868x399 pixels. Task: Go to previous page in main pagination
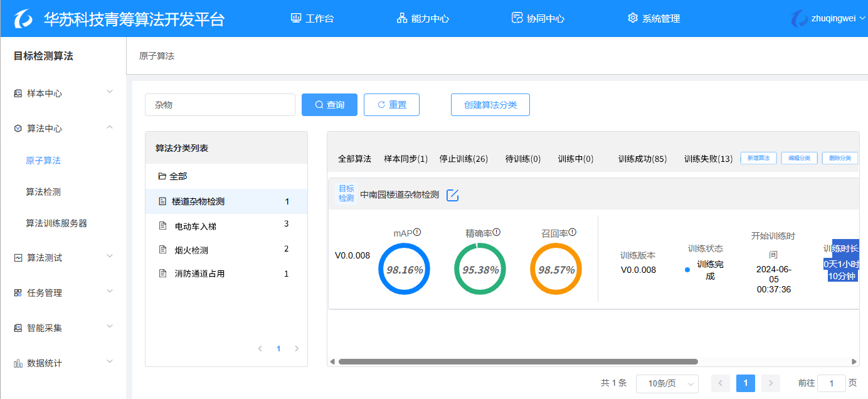[721, 383]
